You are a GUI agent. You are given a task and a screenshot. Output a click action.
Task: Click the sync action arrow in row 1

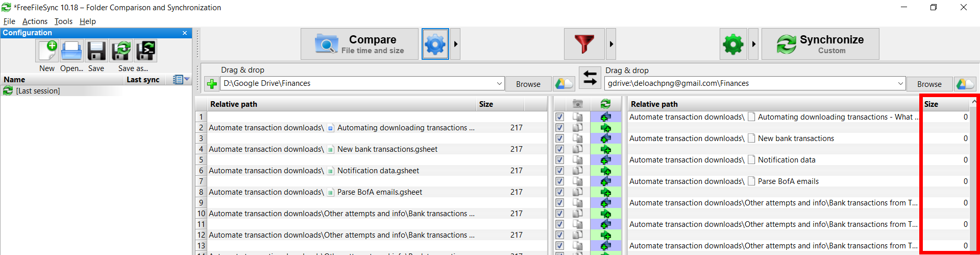(x=606, y=117)
